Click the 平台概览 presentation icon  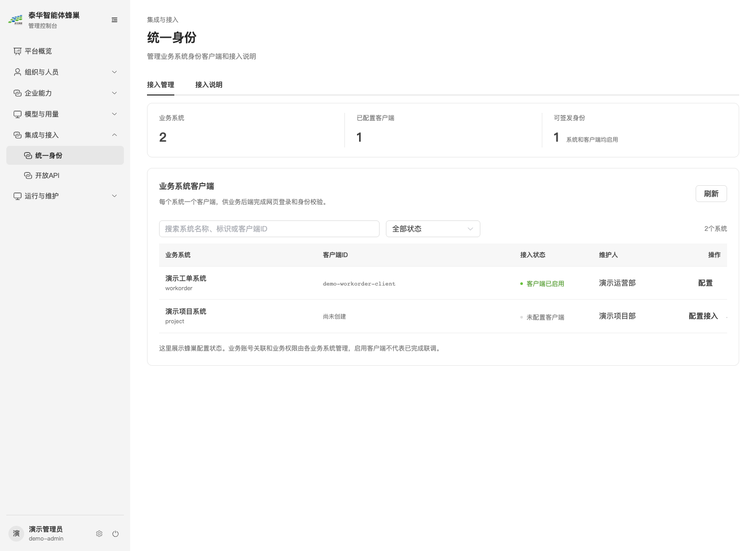point(17,51)
